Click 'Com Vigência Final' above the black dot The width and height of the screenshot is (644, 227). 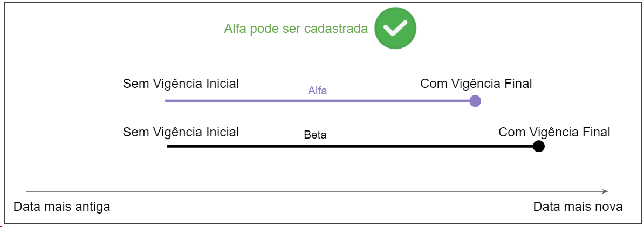(x=554, y=132)
